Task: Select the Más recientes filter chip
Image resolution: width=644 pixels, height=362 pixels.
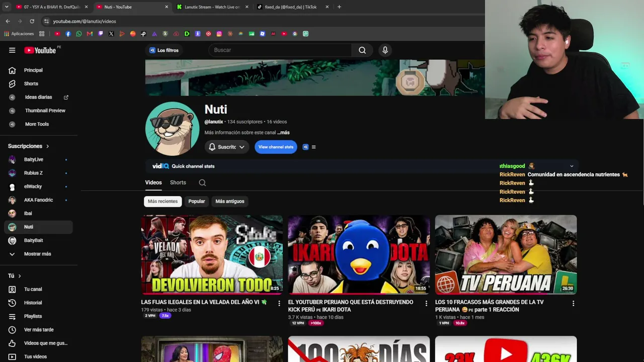Action: coord(163,201)
